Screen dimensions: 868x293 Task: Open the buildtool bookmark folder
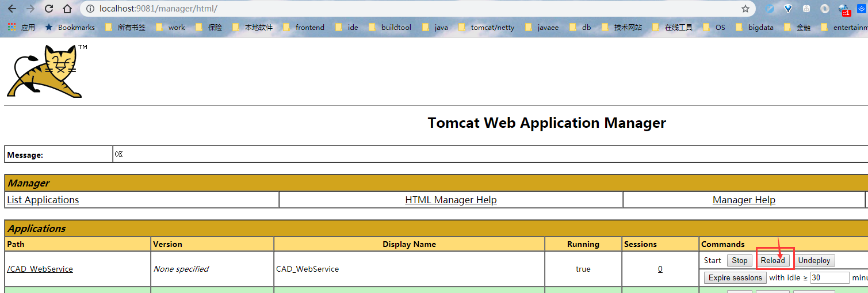pos(389,27)
